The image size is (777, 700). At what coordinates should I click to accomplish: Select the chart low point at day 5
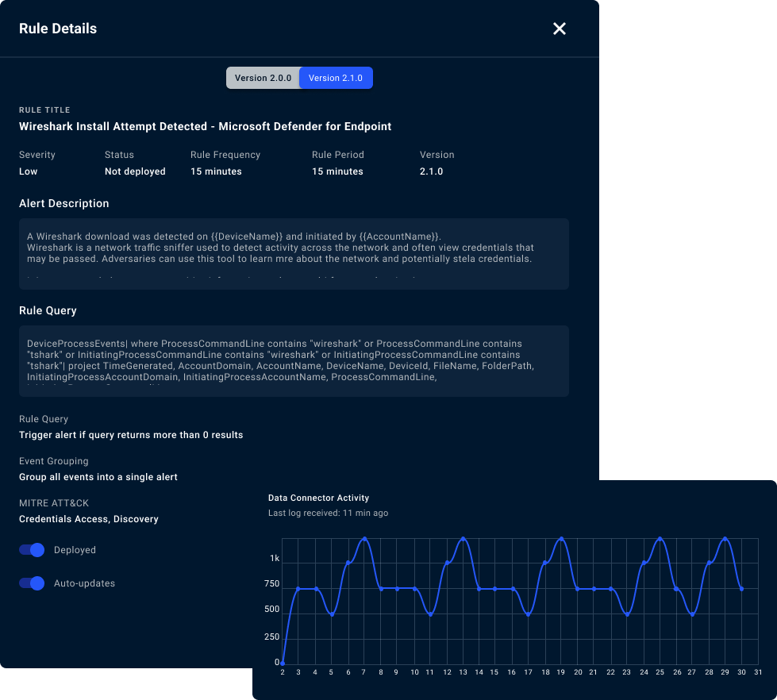click(332, 614)
